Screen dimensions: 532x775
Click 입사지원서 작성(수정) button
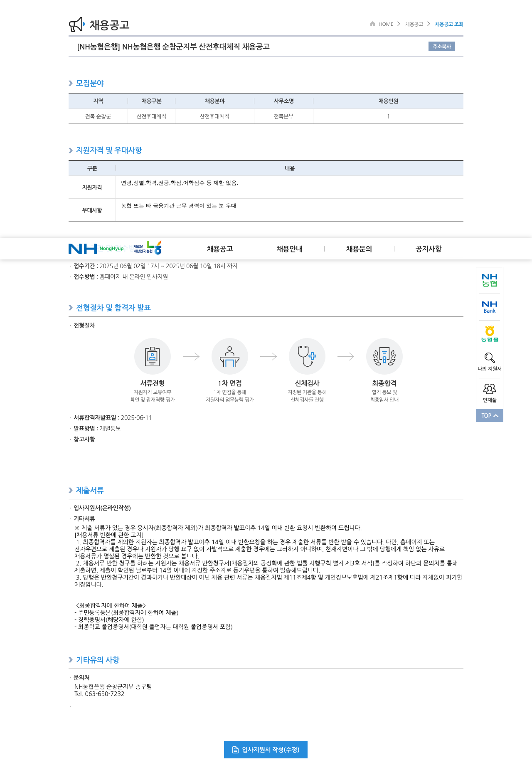point(266,750)
